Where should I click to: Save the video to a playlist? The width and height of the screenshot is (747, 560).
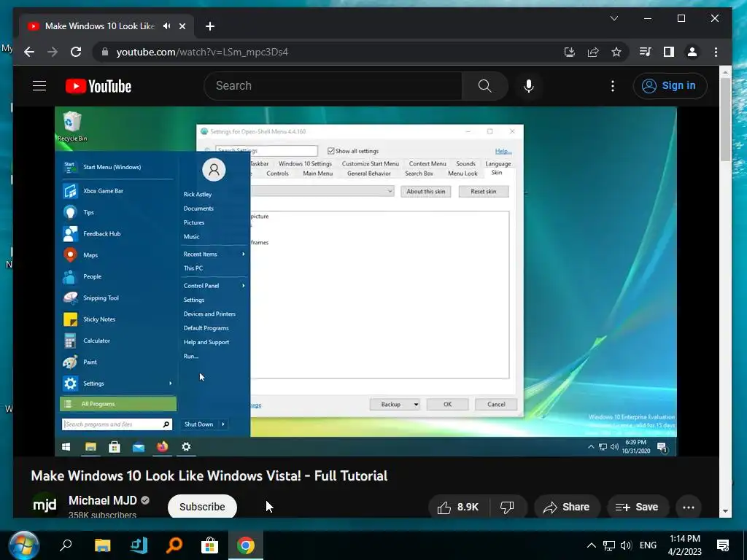(638, 507)
